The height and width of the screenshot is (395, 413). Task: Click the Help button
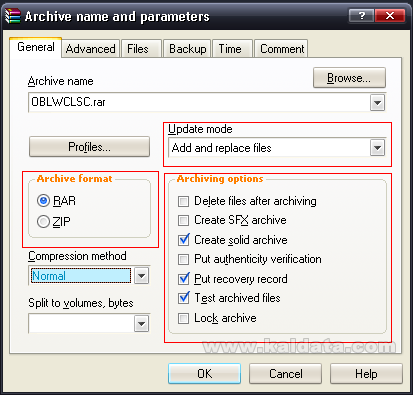point(366,374)
